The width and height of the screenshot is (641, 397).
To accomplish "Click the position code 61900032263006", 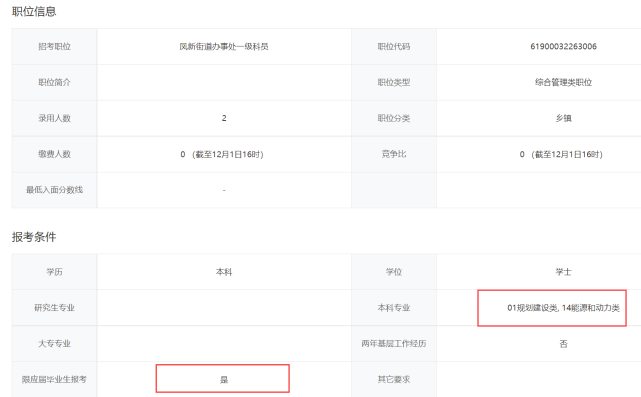I will click(563, 47).
